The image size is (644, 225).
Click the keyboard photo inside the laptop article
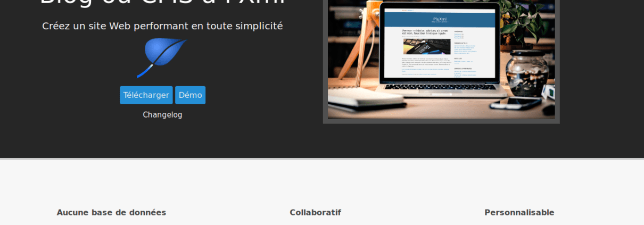[x=426, y=46]
